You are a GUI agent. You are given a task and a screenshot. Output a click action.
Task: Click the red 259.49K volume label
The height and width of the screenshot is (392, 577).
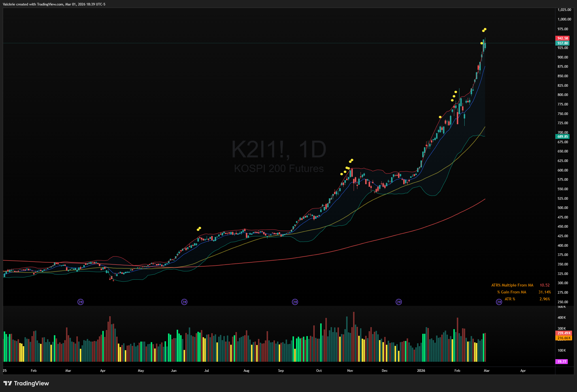[563, 333]
